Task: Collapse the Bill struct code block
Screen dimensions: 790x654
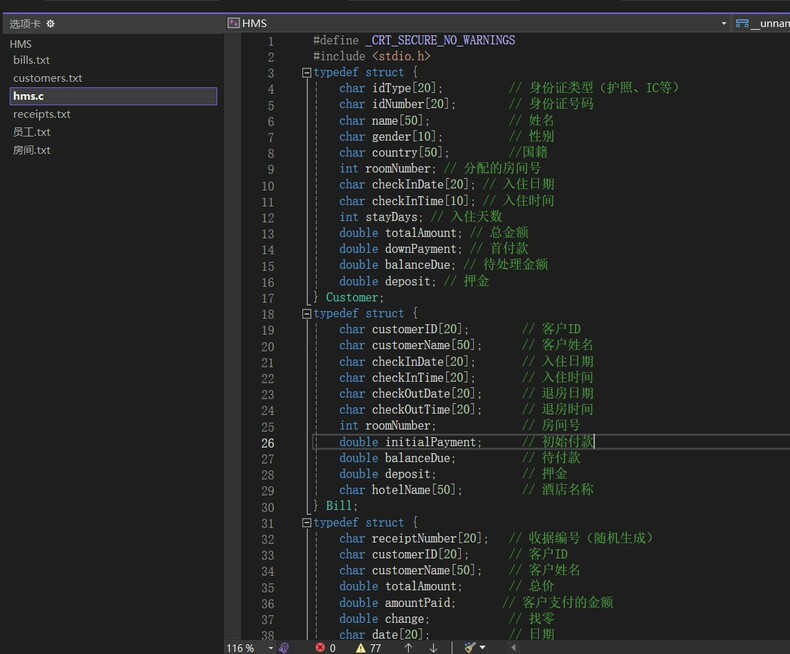Action: 306,314
